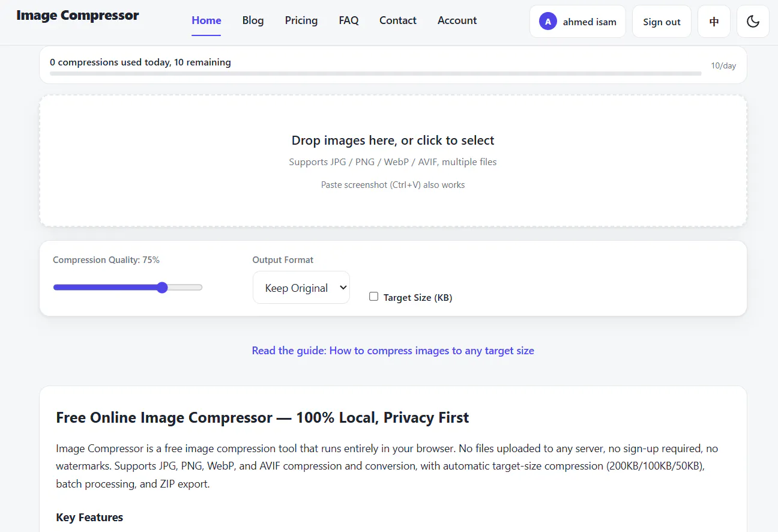Open the Blog page
Viewport: 778px width, 532px height.
[x=253, y=20]
